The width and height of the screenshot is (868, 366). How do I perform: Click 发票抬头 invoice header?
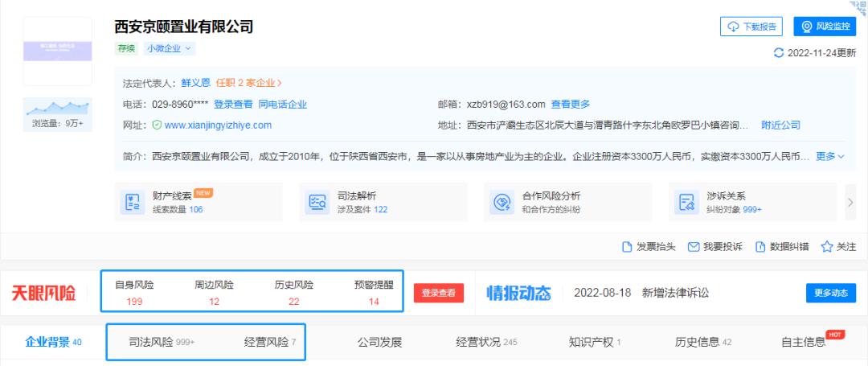[x=649, y=247]
